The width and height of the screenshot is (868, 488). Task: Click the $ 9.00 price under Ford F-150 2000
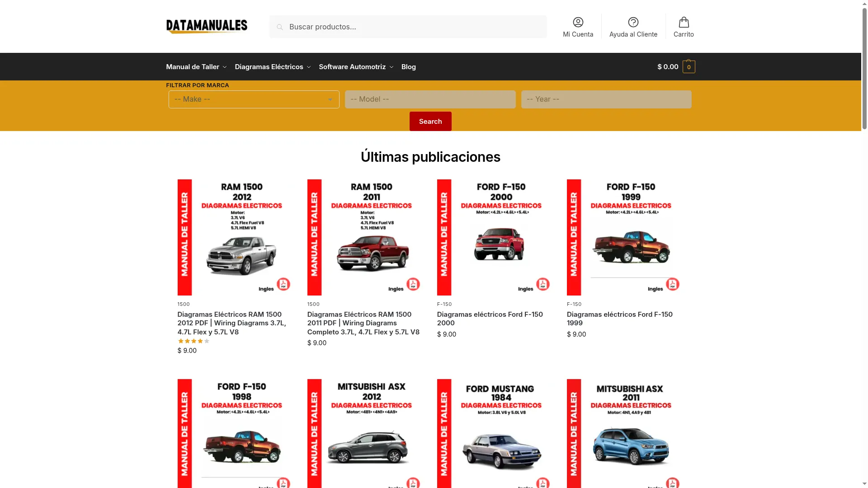(x=446, y=334)
